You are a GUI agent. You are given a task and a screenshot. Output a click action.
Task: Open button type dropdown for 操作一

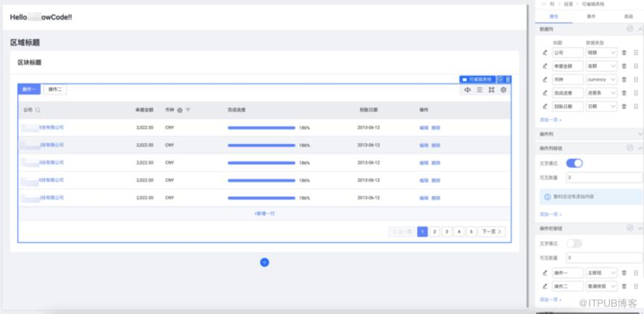coord(601,273)
